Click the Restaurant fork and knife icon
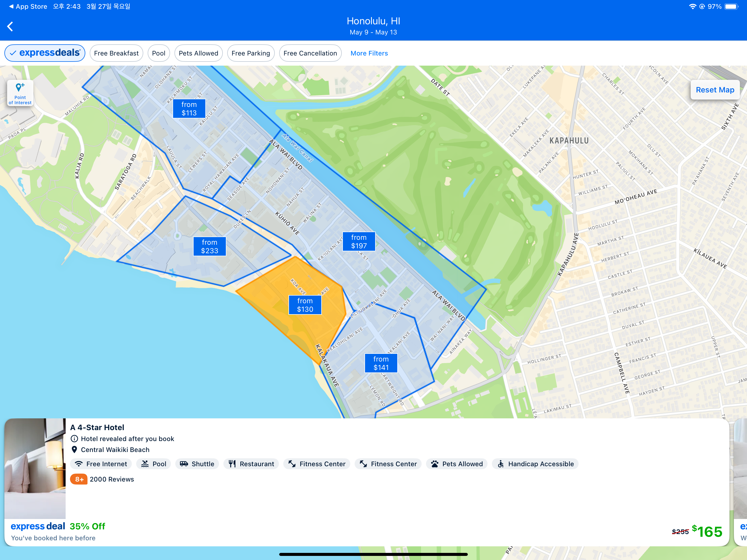The height and width of the screenshot is (560, 747). pos(232,464)
